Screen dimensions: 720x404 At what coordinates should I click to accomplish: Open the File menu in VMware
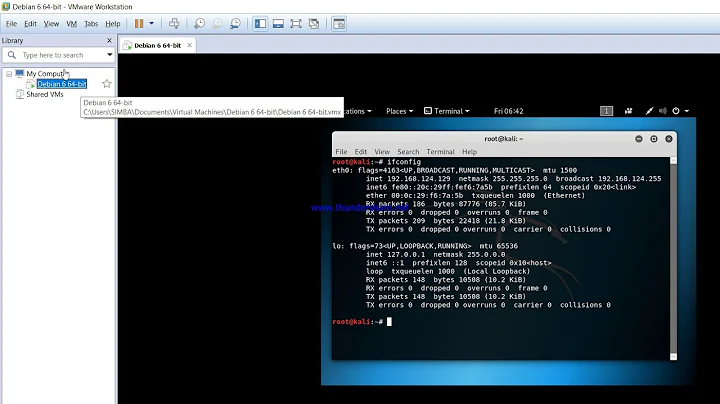[11, 24]
